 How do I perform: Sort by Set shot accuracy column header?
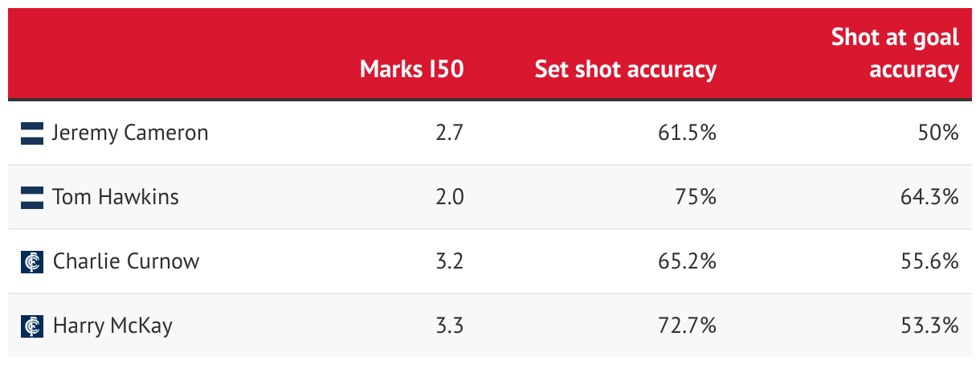click(626, 70)
